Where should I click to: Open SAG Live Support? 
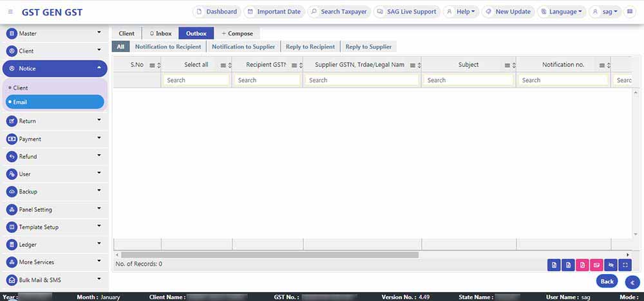tap(406, 12)
